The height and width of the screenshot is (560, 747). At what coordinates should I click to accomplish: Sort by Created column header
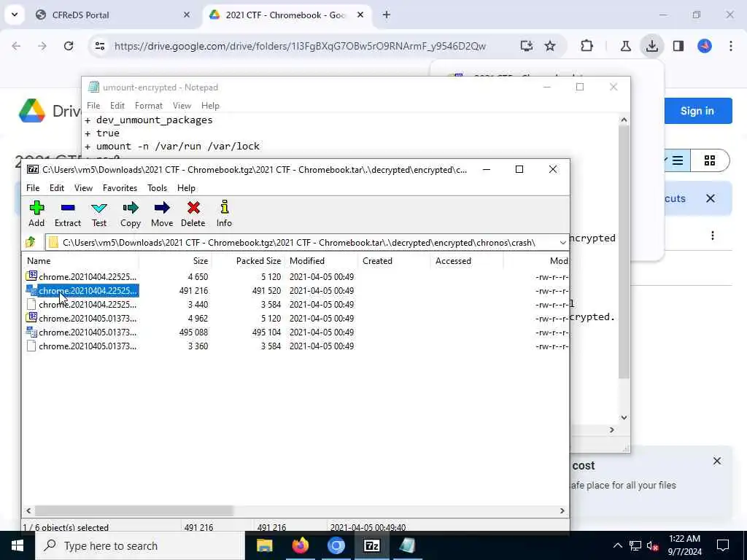coord(394,261)
